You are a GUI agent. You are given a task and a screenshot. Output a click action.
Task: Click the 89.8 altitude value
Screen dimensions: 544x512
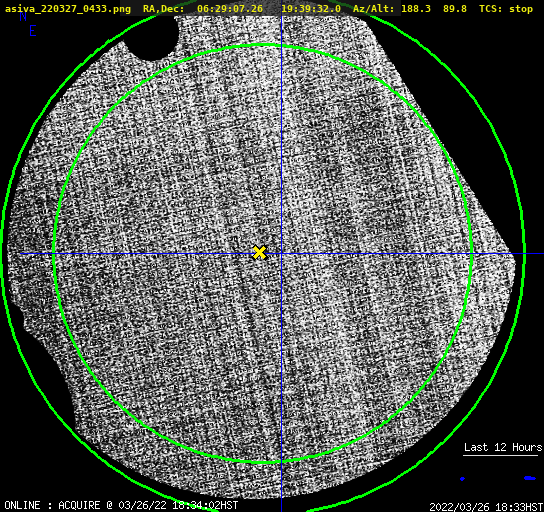454,9
